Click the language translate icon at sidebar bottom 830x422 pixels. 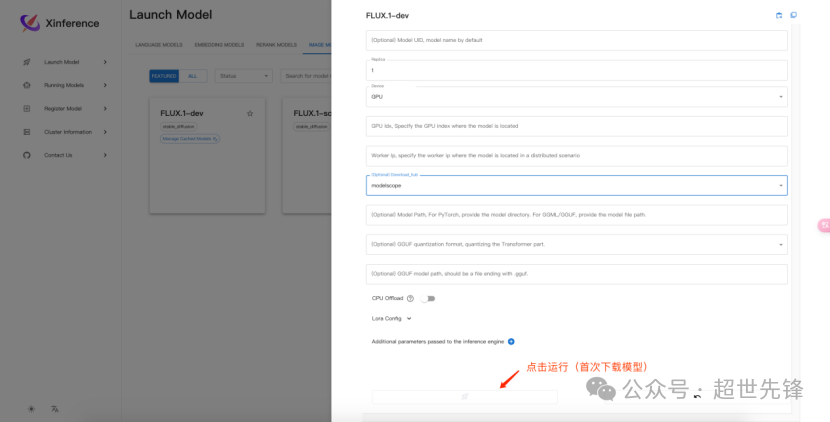pos(55,409)
